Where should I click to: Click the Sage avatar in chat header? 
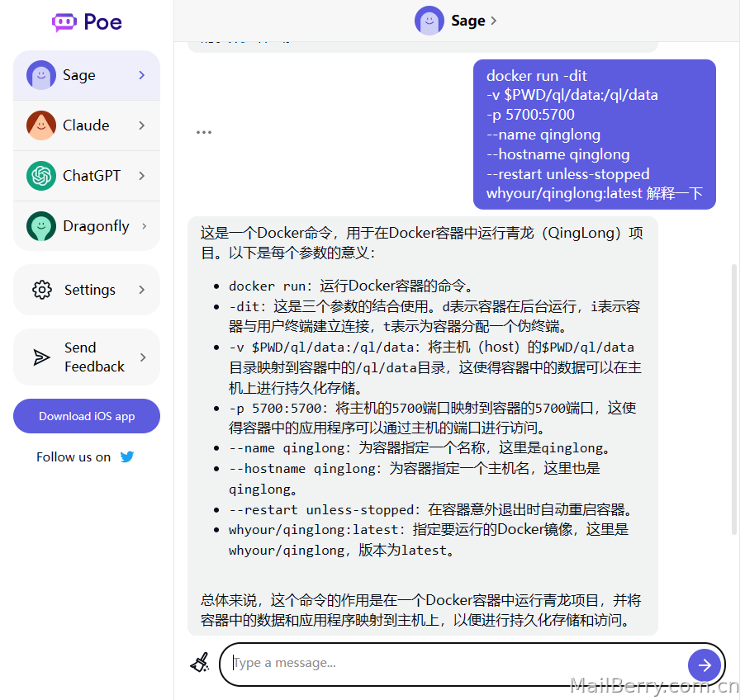429,21
